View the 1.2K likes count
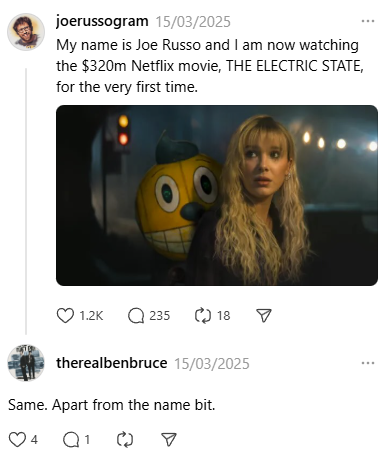The image size is (383, 456). point(91,316)
